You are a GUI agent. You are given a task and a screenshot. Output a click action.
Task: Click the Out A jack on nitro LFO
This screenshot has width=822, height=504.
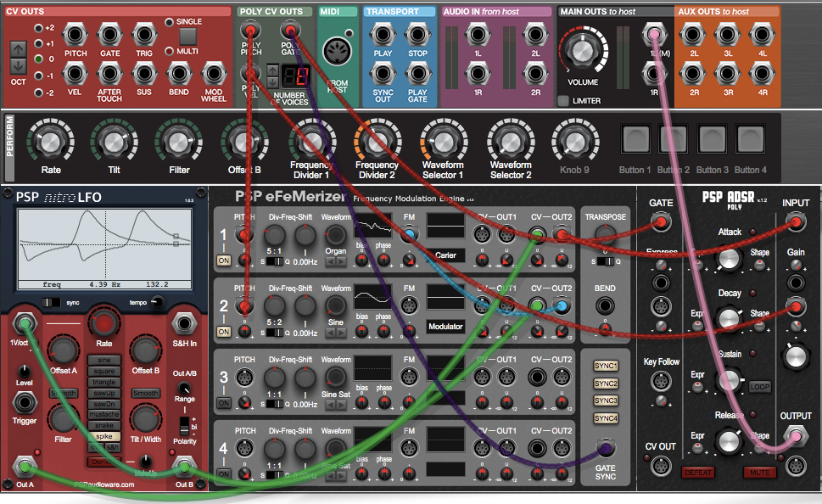point(24,467)
